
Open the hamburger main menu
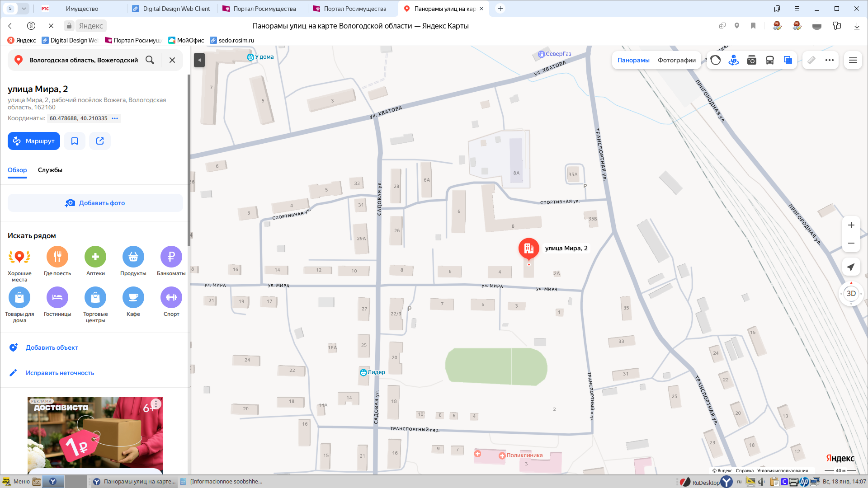[853, 60]
